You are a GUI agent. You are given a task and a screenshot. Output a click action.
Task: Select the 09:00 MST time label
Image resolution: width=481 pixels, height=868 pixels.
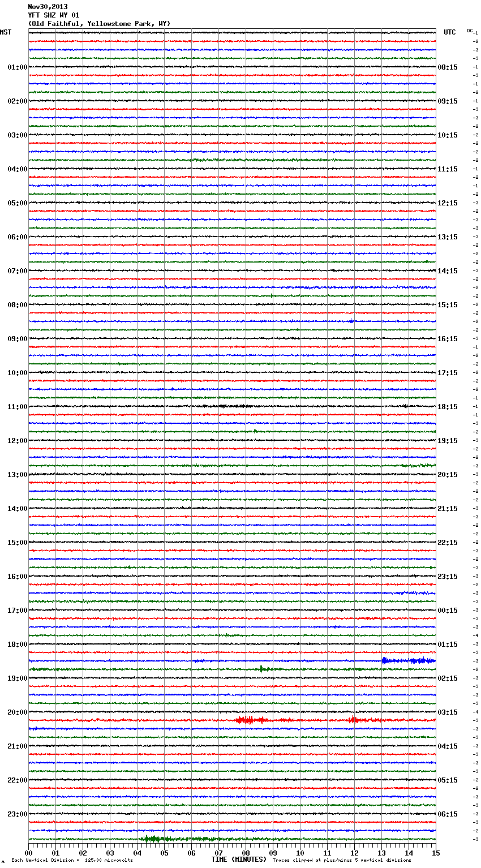click(x=18, y=339)
